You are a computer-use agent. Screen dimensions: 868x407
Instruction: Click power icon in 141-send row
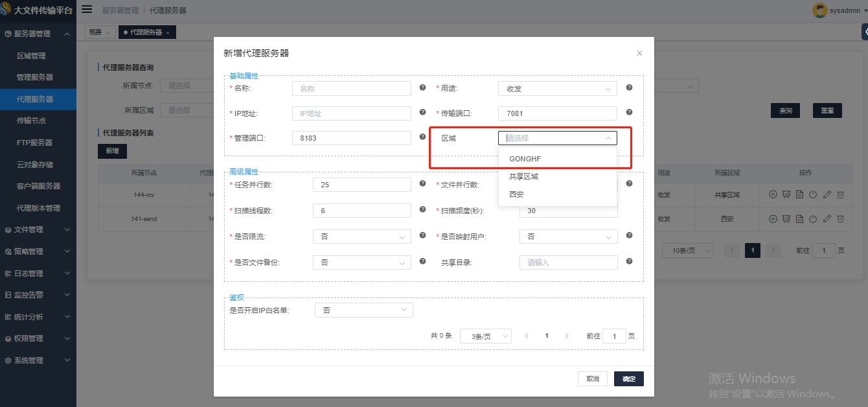(813, 219)
